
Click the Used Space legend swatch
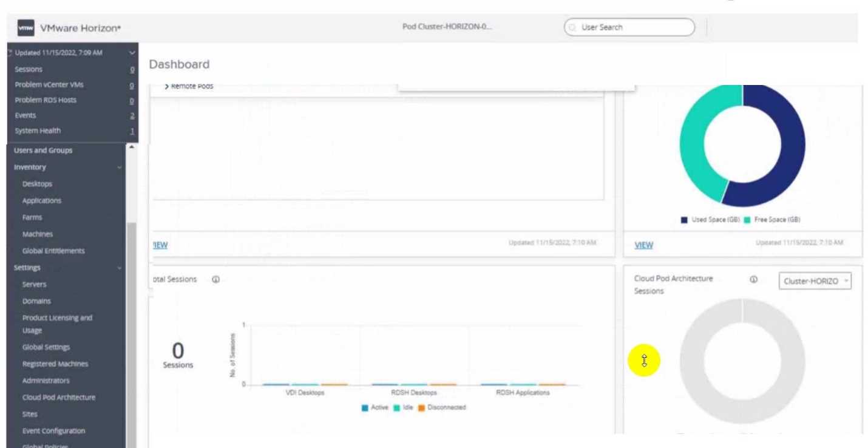[x=685, y=220]
